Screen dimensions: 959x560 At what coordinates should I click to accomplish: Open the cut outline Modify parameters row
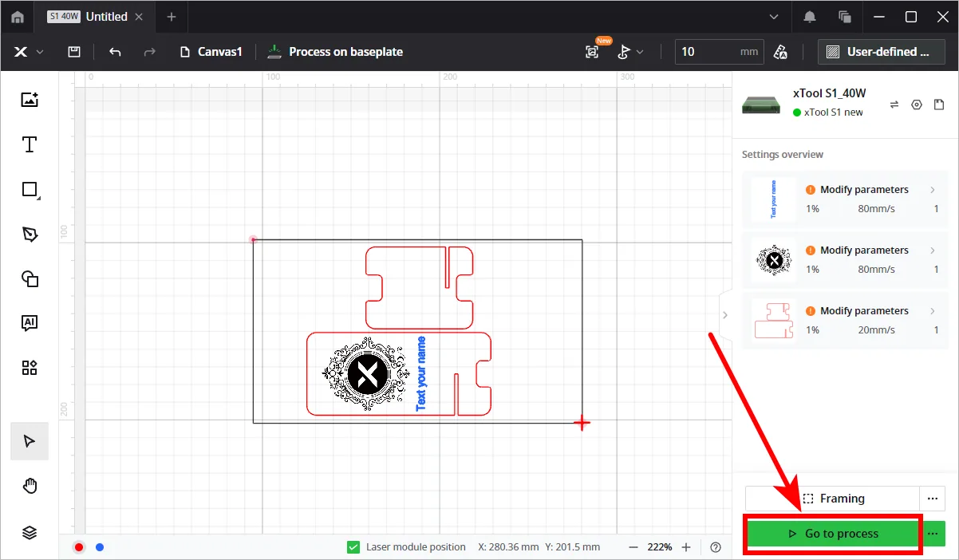pos(846,321)
